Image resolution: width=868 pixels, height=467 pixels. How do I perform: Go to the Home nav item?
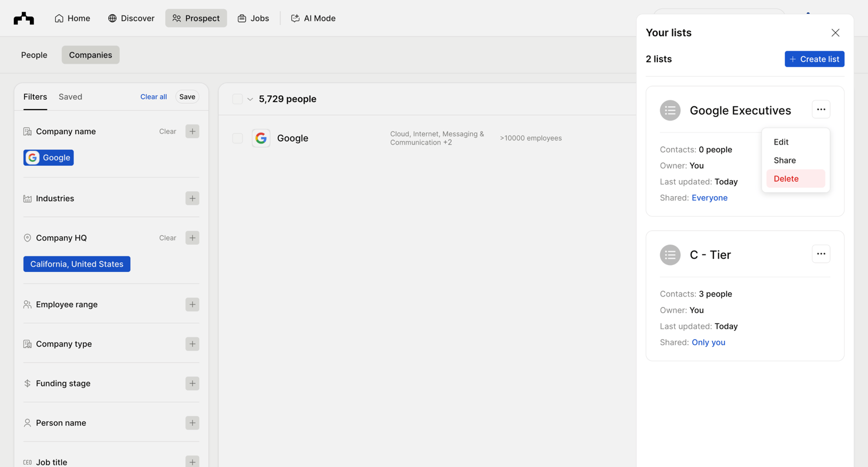click(72, 18)
